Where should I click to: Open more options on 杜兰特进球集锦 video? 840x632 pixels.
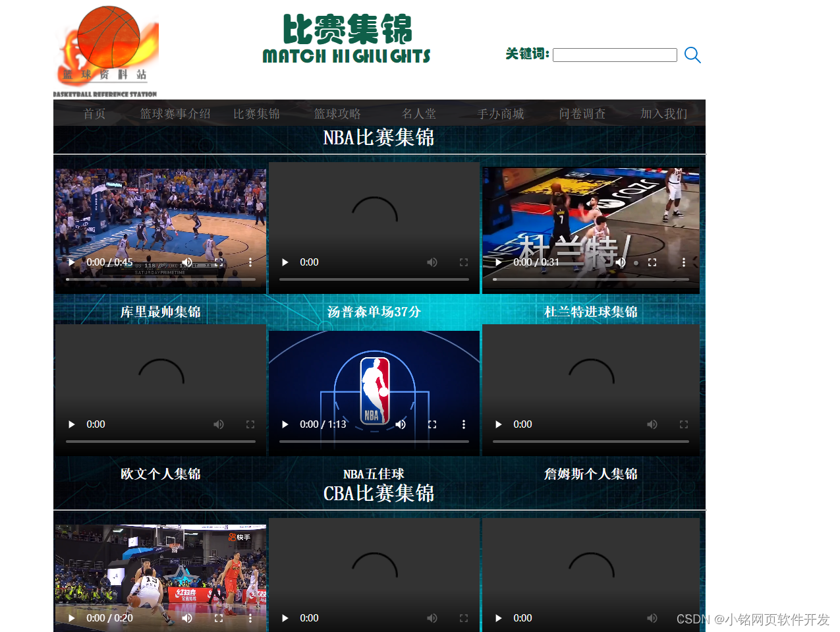[x=684, y=262]
